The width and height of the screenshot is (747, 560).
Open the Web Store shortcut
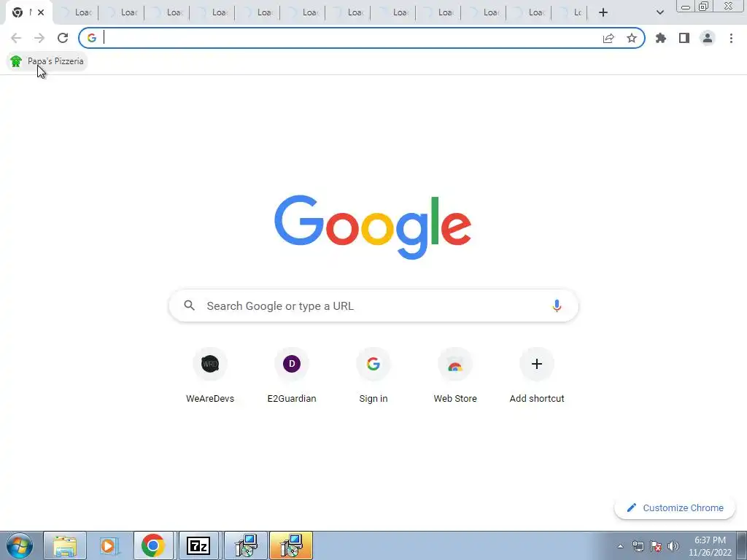[x=455, y=376]
